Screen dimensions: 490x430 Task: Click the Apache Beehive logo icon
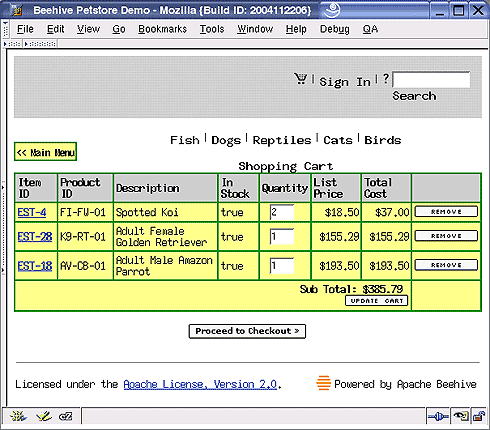tap(323, 383)
